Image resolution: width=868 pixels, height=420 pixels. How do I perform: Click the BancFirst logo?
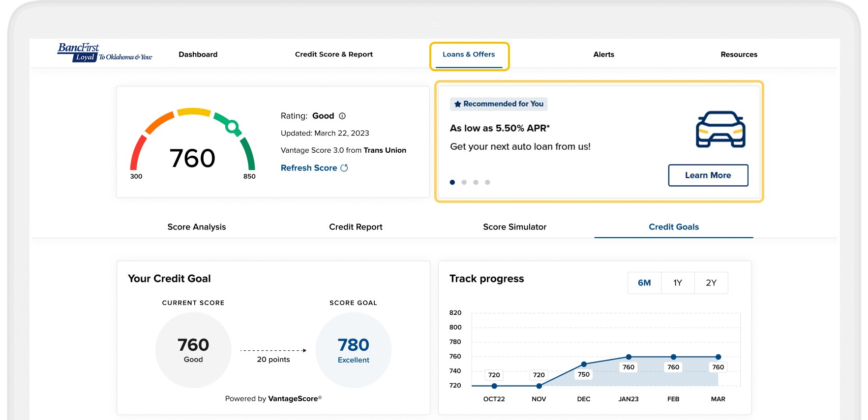[x=104, y=53]
